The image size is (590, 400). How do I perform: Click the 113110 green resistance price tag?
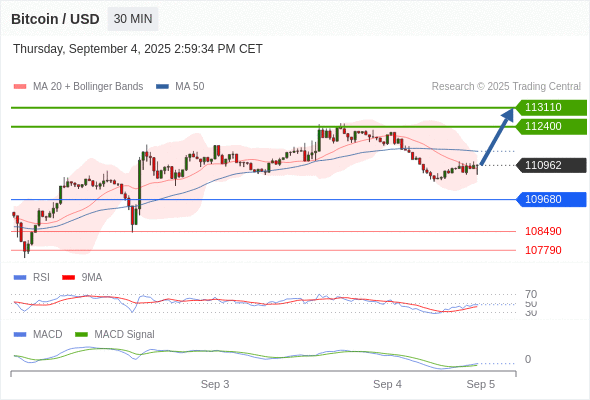pyautogui.click(x=551, y=107)
